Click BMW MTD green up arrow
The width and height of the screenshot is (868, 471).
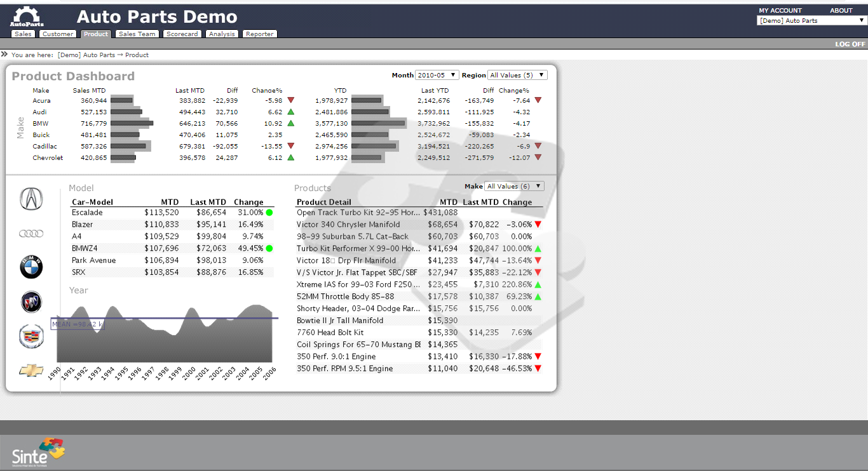pyautogui.click(x=291, y=123)
